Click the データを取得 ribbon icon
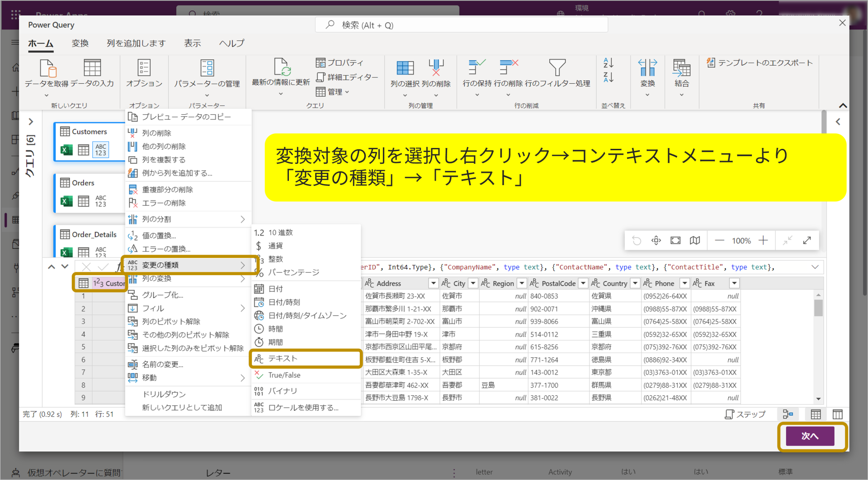 coord(48,68)
